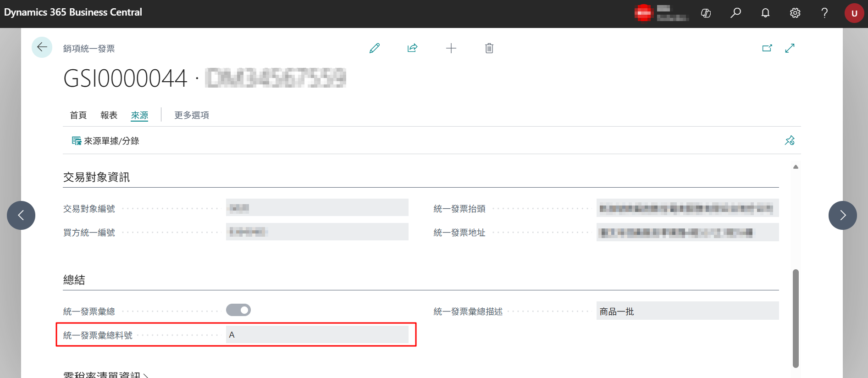Open 更多選項 menu
The image size is (868, 378).
192,115
